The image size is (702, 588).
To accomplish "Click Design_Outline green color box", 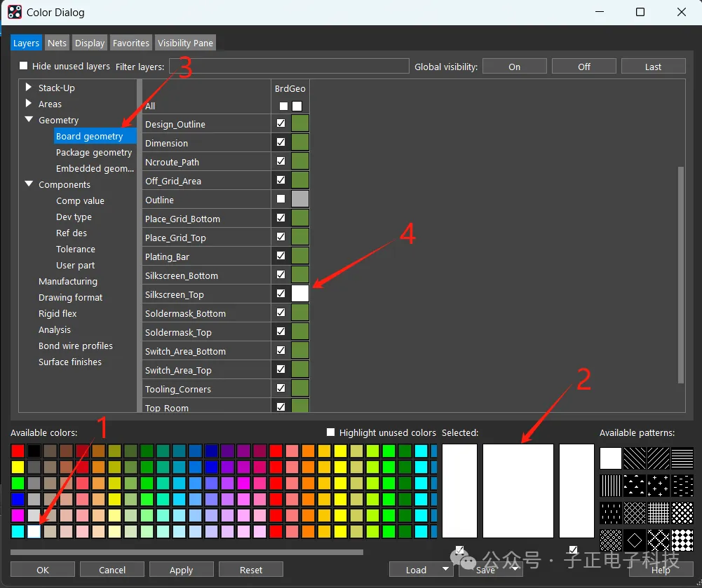I will point(300,123).
